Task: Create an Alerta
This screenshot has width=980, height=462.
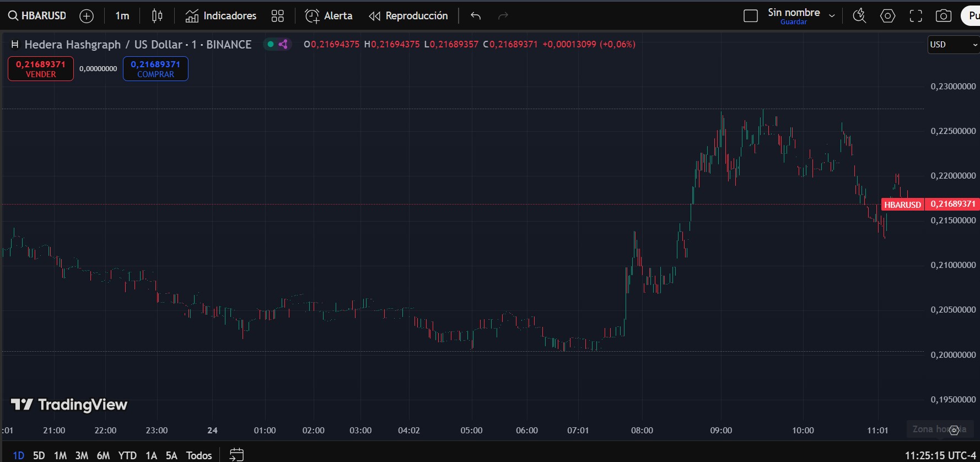Action: pos(329,16)
